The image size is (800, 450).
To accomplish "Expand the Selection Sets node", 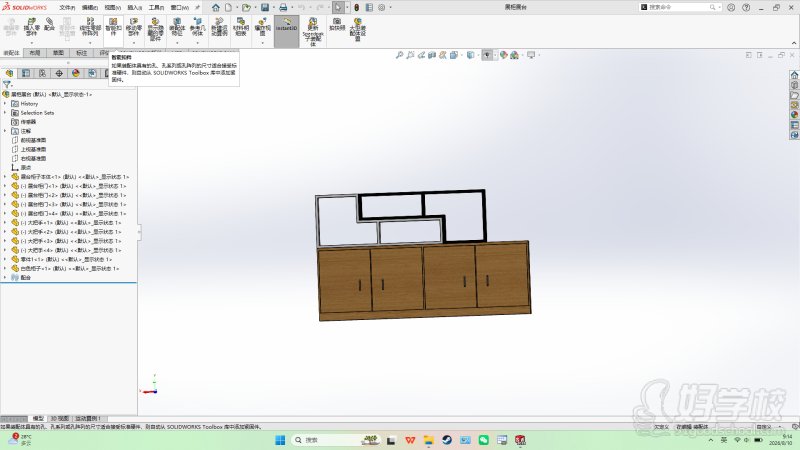I will [x=5, y=113].
